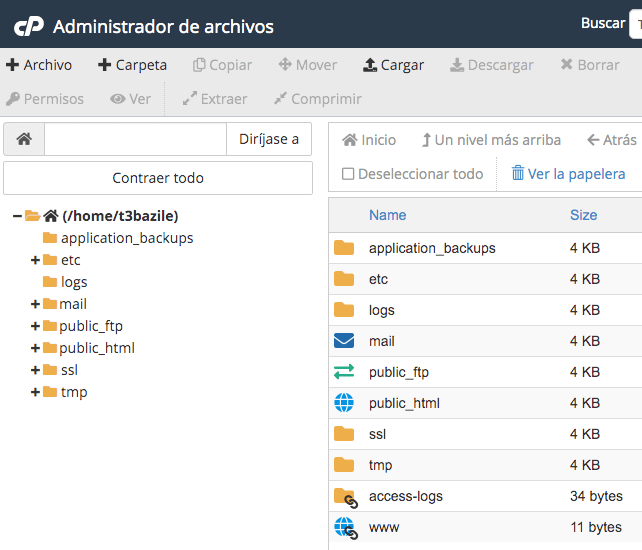Select mail name in file list

click(x=382, y=341)
